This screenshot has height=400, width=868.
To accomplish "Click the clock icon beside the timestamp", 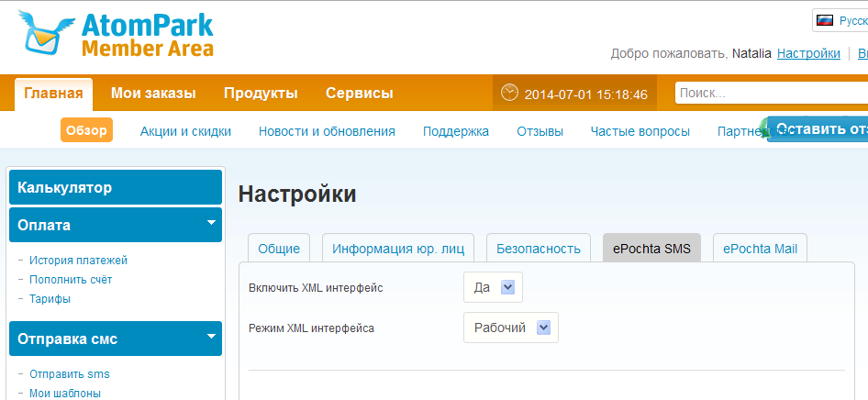I will (510, 94).
